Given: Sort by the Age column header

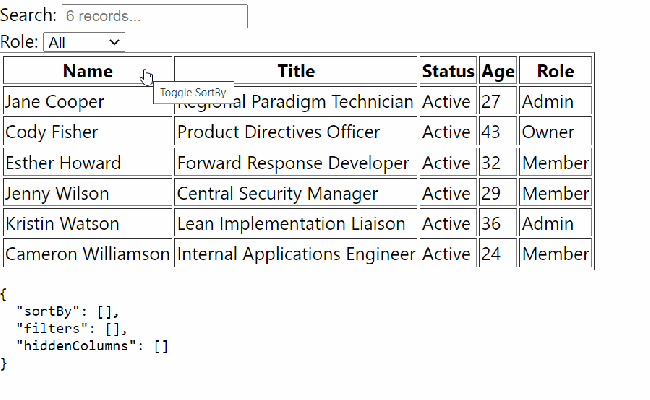Looking at the screenshot, I should [x=498, y=71].
